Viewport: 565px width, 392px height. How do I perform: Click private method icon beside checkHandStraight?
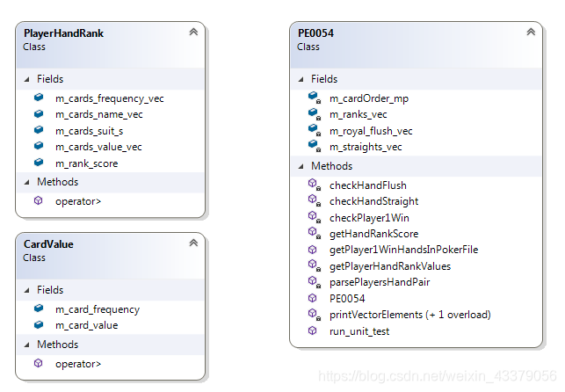(x=315, y=200)
